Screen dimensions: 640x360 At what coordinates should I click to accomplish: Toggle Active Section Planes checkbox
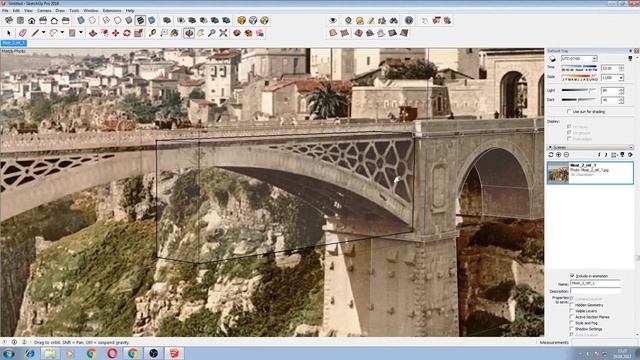572,317
